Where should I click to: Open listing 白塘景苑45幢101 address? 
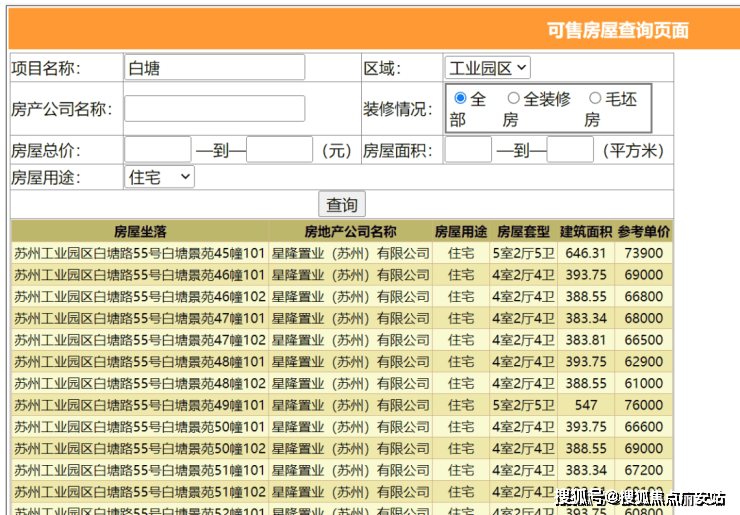(x=140, y=253)
